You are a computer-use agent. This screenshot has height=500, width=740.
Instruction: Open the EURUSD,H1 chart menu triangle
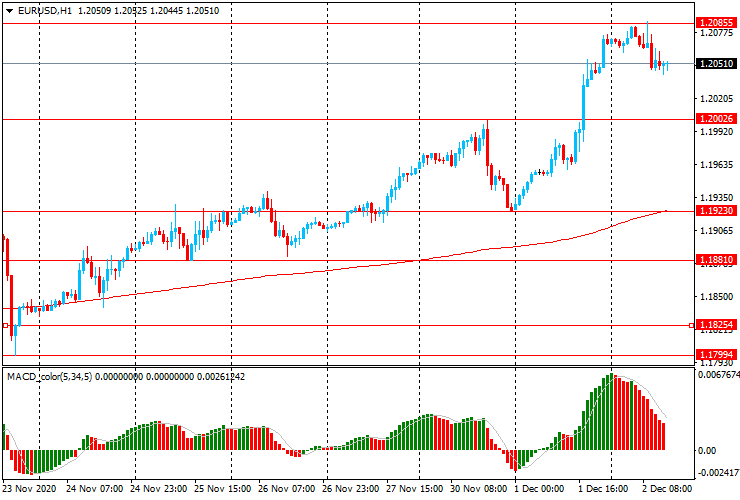(x=9, y=11)
